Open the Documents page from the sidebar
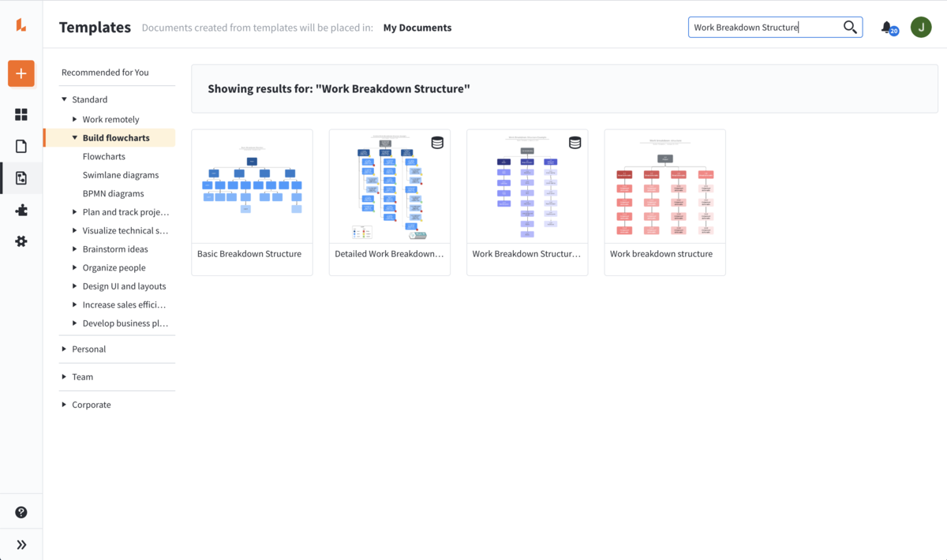947x560 pixels. [21, 146]
